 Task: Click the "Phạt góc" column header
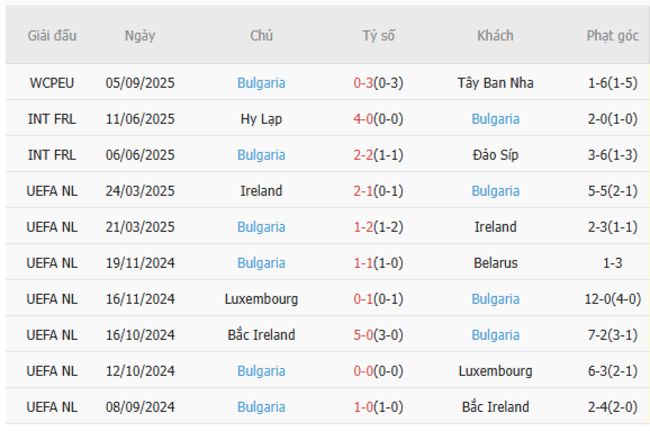click(x=612, y=36)
